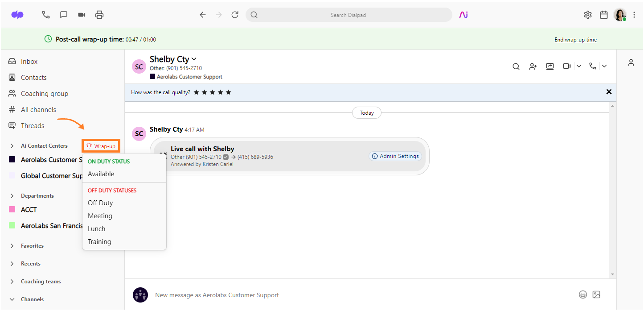Image resolution: width=644 pixels, height=311 pixels.
Task: Expand the Departments section
Action: (x=12, y=196)
